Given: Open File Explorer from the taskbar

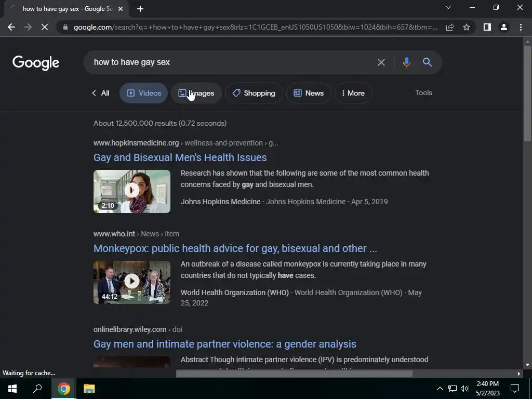Looking at the screenshot, I should tap(89, 389).
